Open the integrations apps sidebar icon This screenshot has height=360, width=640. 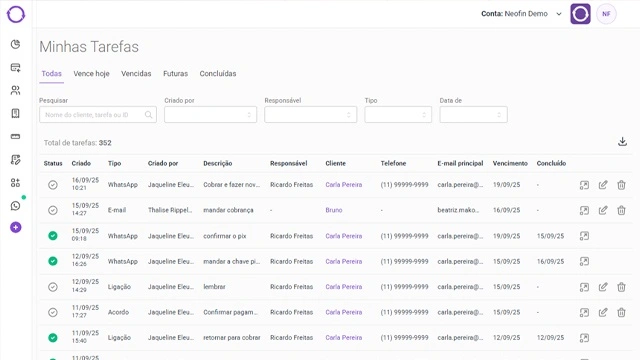pyautogui.click(x=16, y=183)
